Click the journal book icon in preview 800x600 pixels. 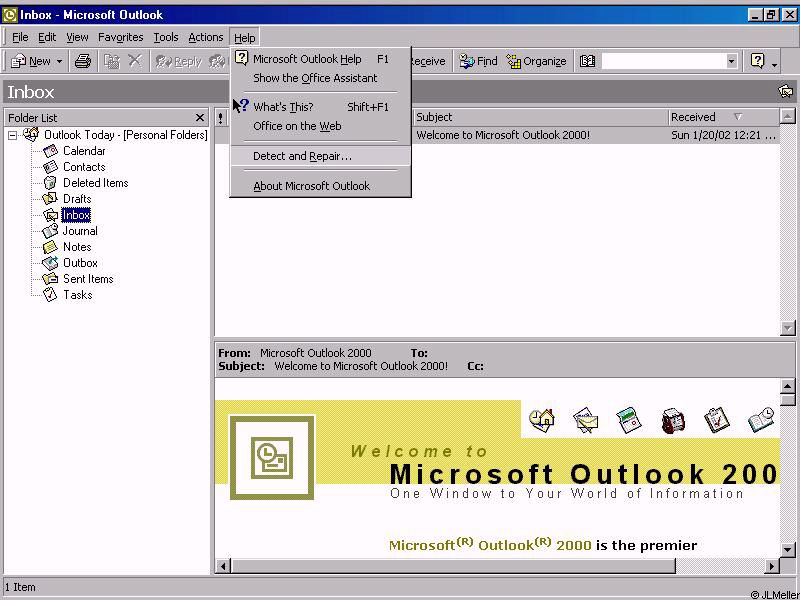[x=761, y=419]
